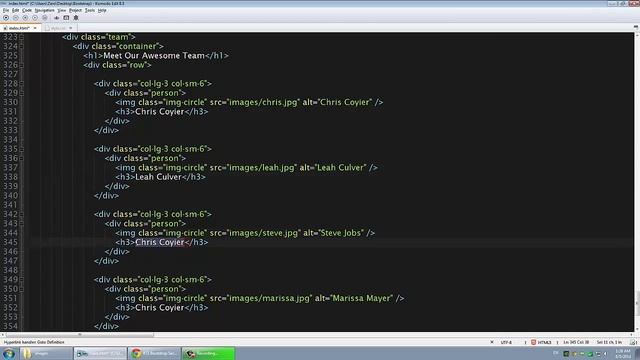
Task: Open the File menu
Action: point(6,10)
